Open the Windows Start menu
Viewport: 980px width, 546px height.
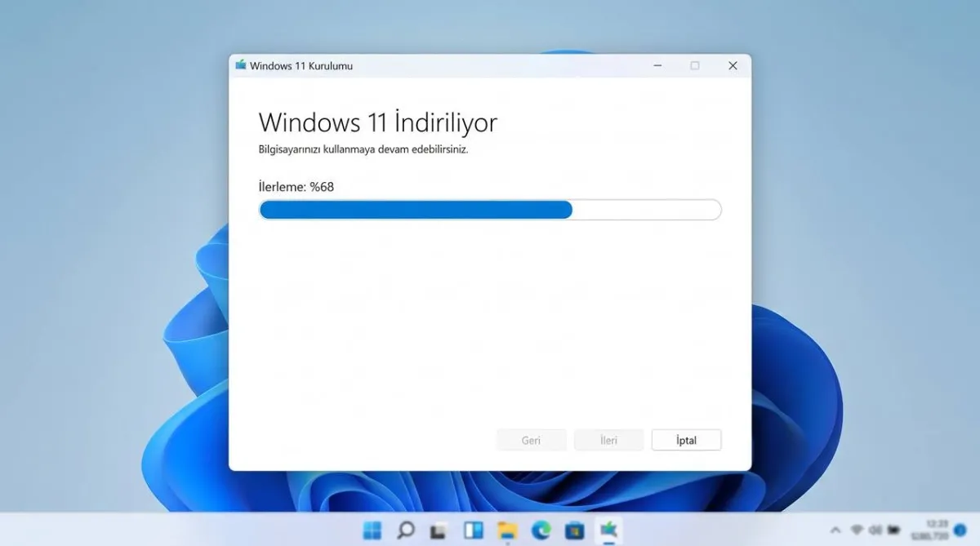pyautogui.click(x=372, y=530)
